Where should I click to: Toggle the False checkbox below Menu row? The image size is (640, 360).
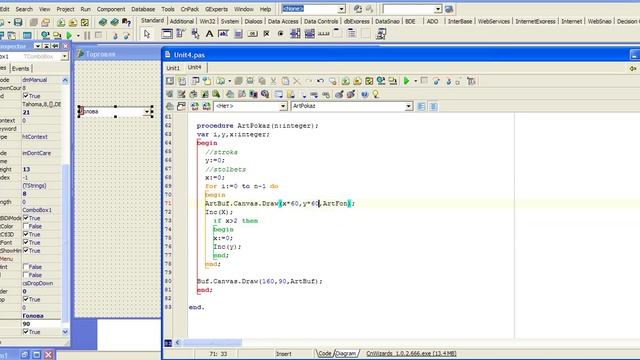[x=26, y=267]
